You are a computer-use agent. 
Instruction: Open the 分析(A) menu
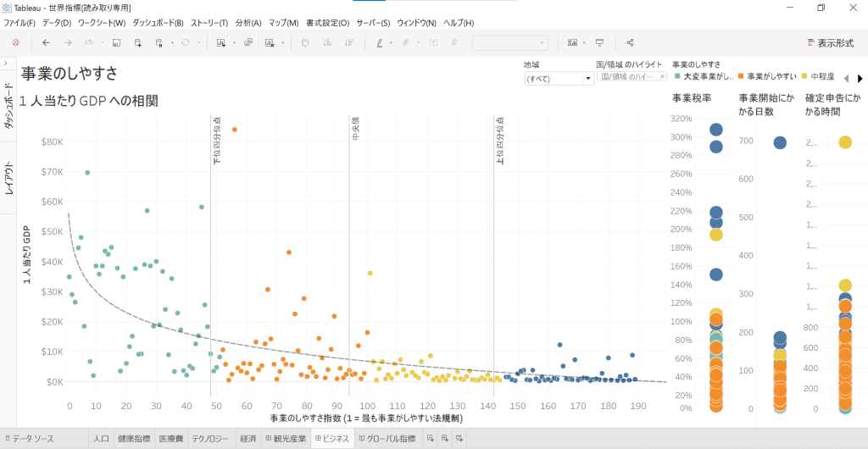pyautogui.click(x=248, y=23)
